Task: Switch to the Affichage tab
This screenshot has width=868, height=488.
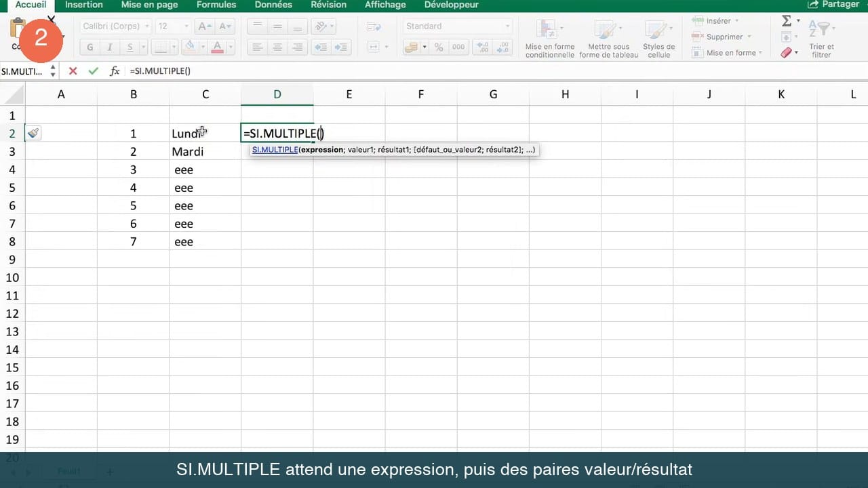Action: tap(384, 5)
